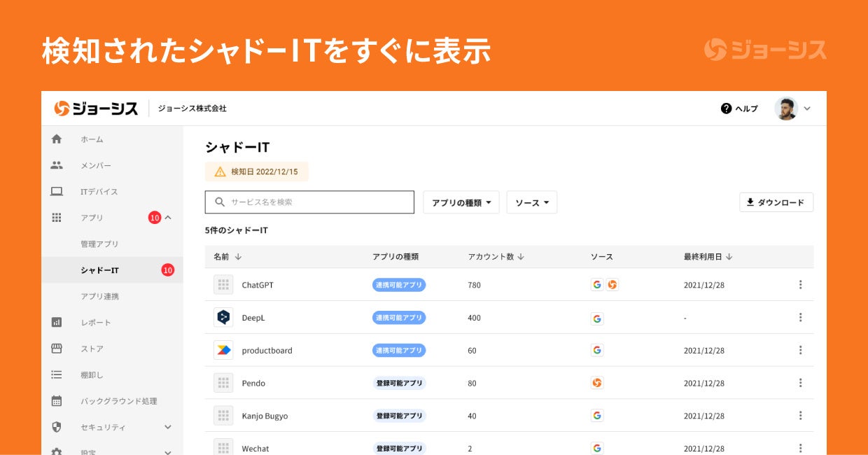Click the アプリの種類 column header
This screenshot has height=455, width=868.
coord(395,257)
